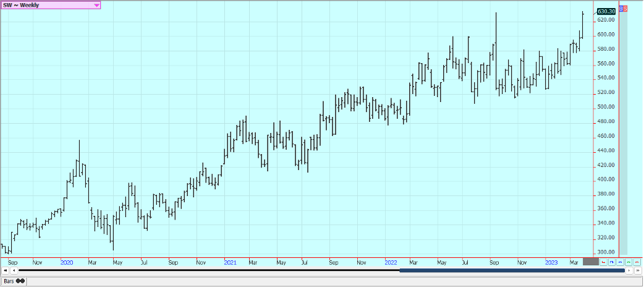
Task: Click the 600.00 price axis label
Action: (x=606, y=35)
